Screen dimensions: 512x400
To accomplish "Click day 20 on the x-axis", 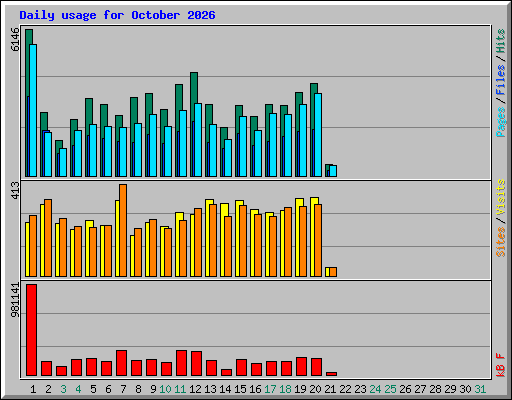I will 315,389.
